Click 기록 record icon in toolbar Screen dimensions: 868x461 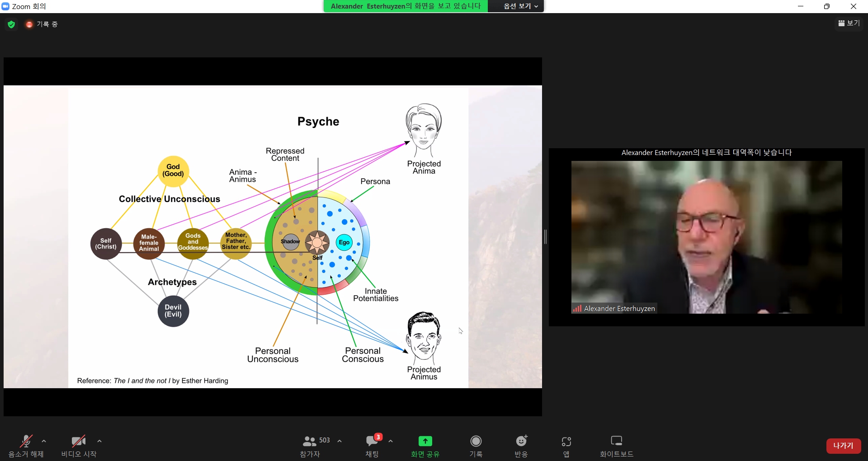click(476, 441)
